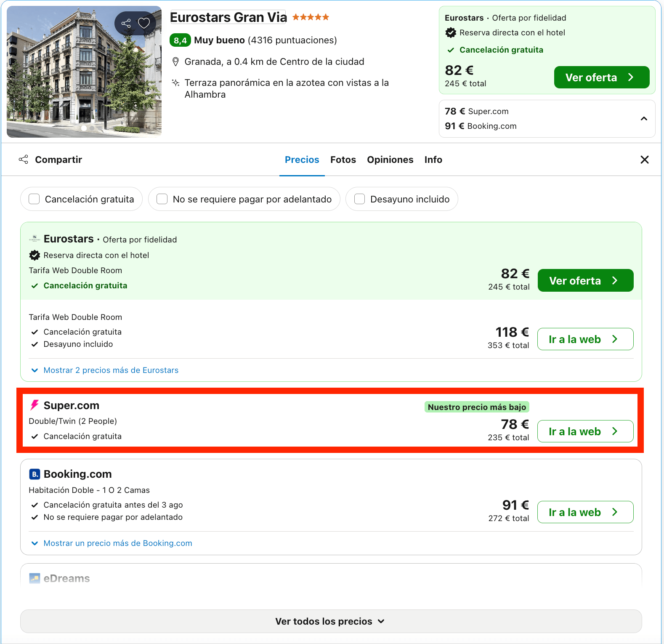Click the 78 € Super.com summary line
This screenshot has height=644, width=664.
tap(477, 112)
